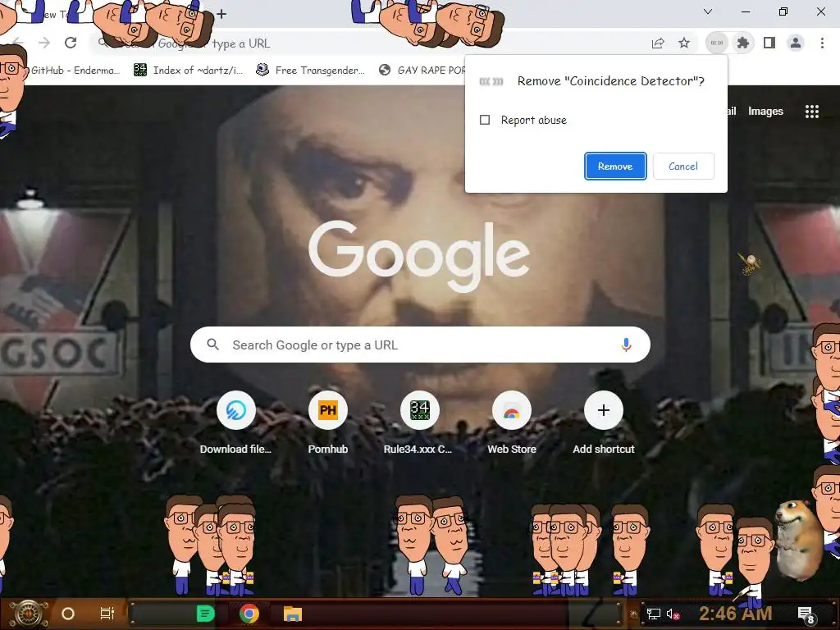
Task: Open Chrome's three-dot menu
Action: click(822, 43)
